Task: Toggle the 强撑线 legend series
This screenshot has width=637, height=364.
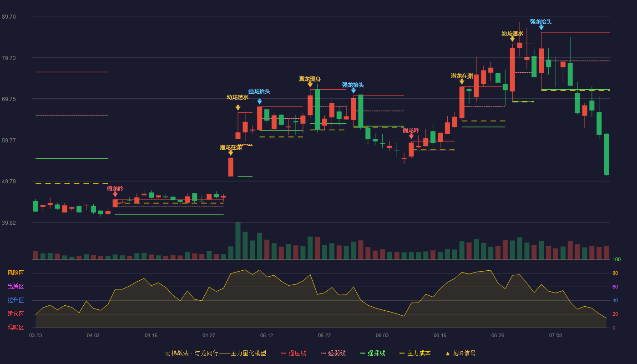Action: click(x=373, y=353)
